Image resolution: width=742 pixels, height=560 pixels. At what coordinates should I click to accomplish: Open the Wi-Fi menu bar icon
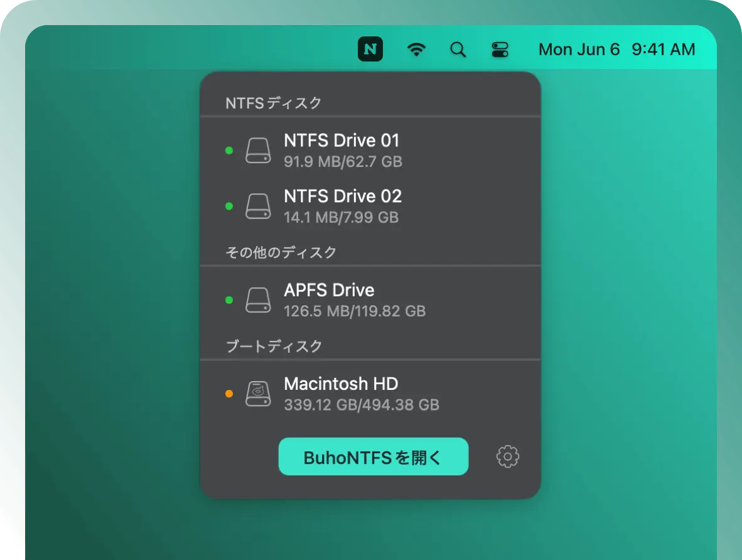point(416,49)
